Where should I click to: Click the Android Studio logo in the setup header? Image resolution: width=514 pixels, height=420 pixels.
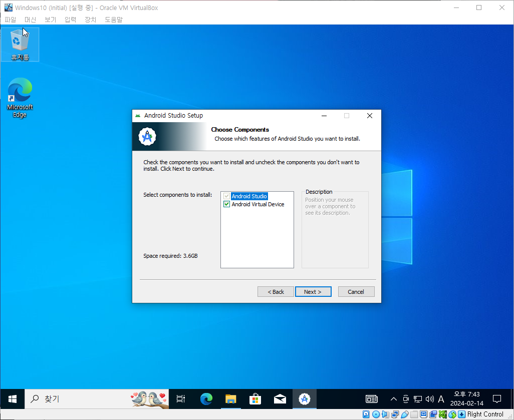pyautogui.click(x=147, y=136)
